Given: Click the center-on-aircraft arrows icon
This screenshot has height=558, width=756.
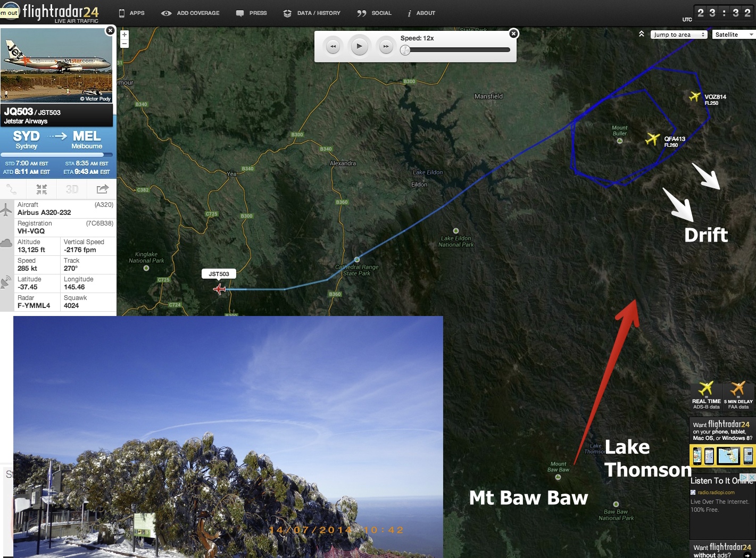Looking at the screenshot, I should (x=41, y=189).
